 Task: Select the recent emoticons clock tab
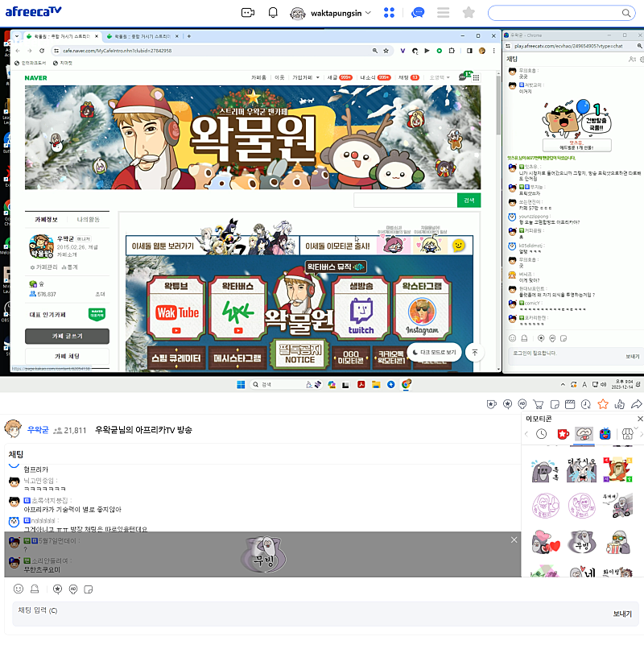pos(541,434)
